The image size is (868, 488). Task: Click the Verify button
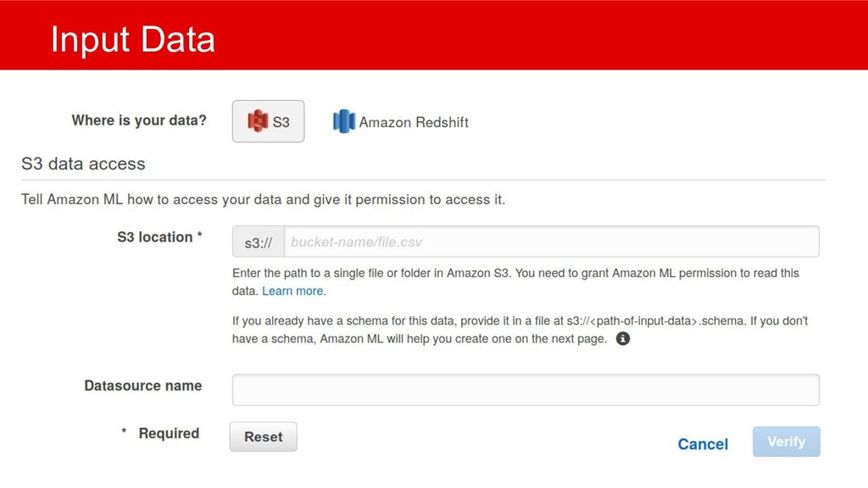786,441
